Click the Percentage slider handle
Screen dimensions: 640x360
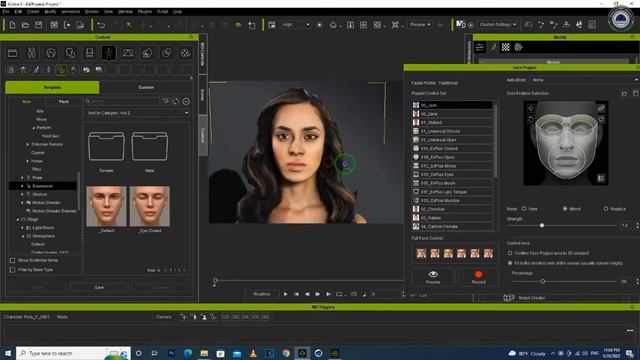click(542, 281)
